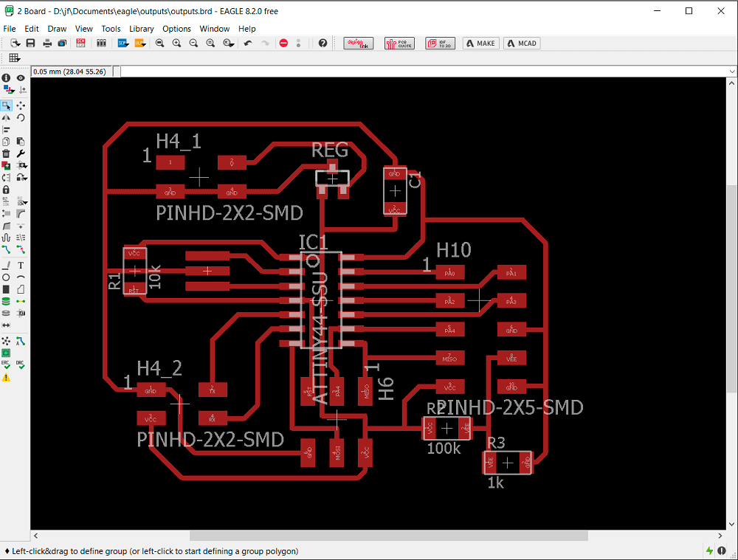Run the ERC check
Viewport: 738px width, 560px height.
(6, 365)
